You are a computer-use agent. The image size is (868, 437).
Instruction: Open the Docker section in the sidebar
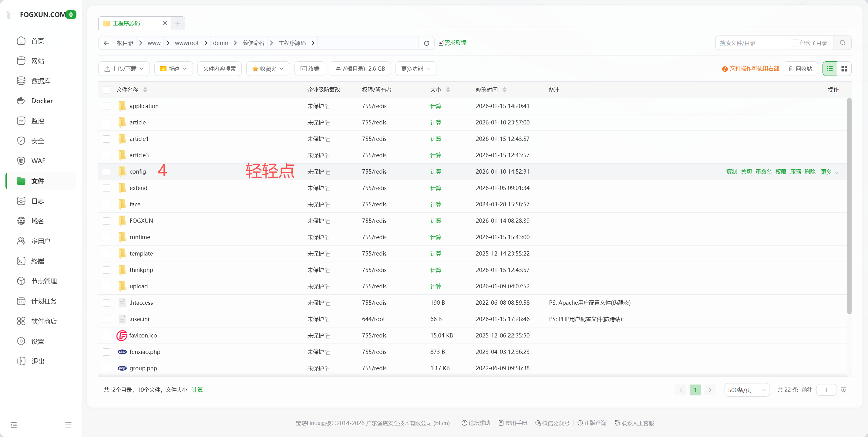pyautogui.click(x=42, y=100)
